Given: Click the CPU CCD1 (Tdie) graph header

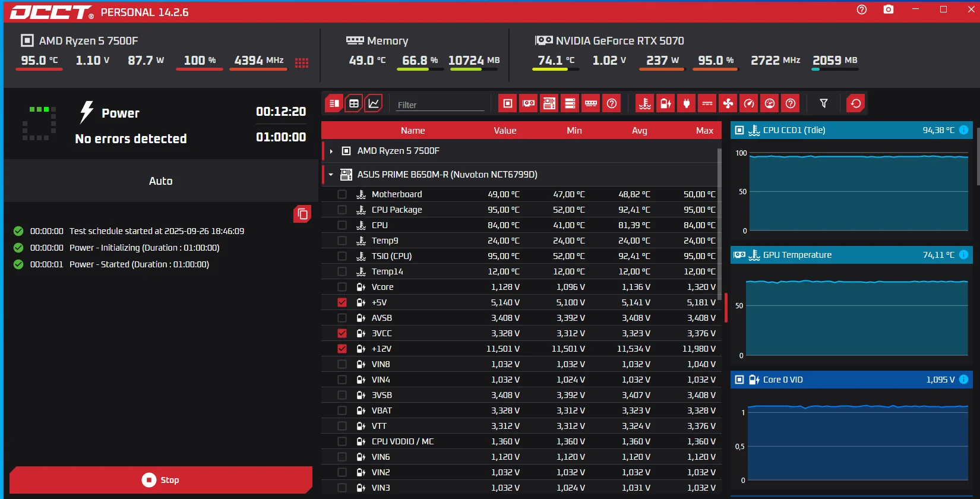Looking at the screenshot, I should [852, 130].
